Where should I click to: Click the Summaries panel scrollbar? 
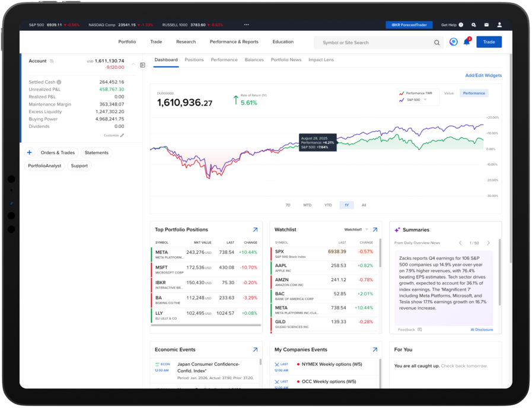tap(499, 272)
